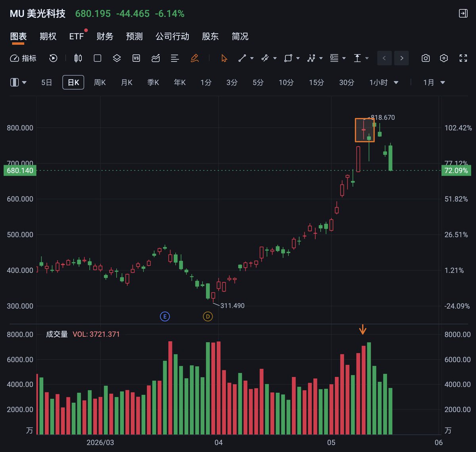Click the 311.490 low price label
Screen dimensions: 476x452
[232, 306]
